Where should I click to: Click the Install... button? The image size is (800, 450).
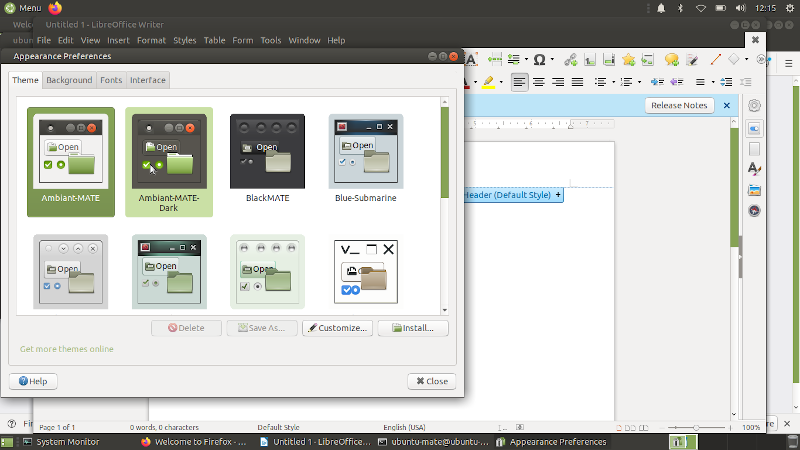412,328
